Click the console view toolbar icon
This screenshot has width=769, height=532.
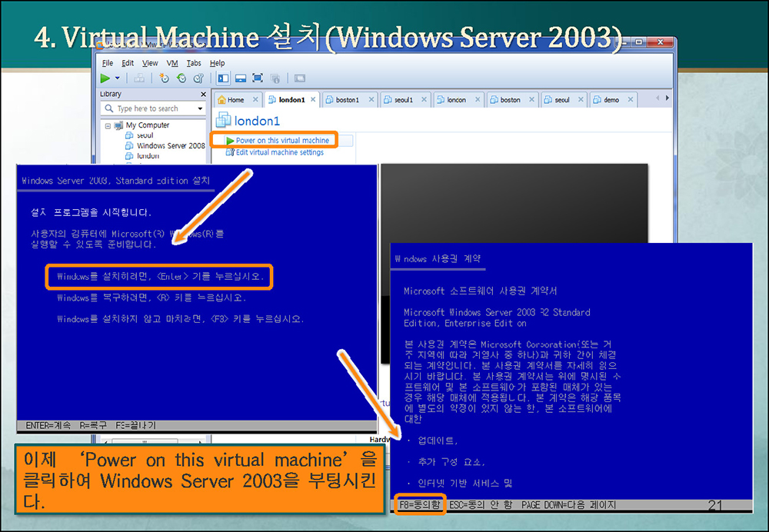[x=300, y=78]
